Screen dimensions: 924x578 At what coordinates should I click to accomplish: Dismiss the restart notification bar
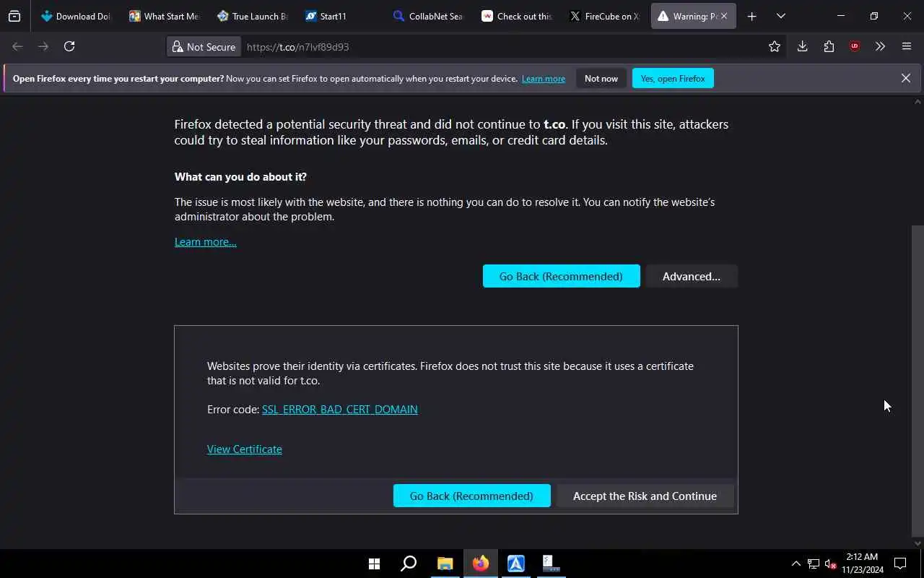906,78
